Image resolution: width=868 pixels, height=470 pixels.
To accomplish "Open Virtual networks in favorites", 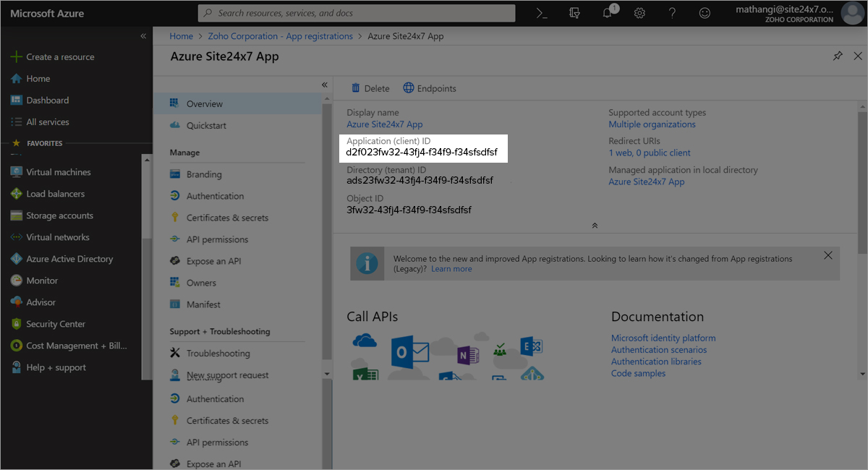I will click(x=50, y=237).
